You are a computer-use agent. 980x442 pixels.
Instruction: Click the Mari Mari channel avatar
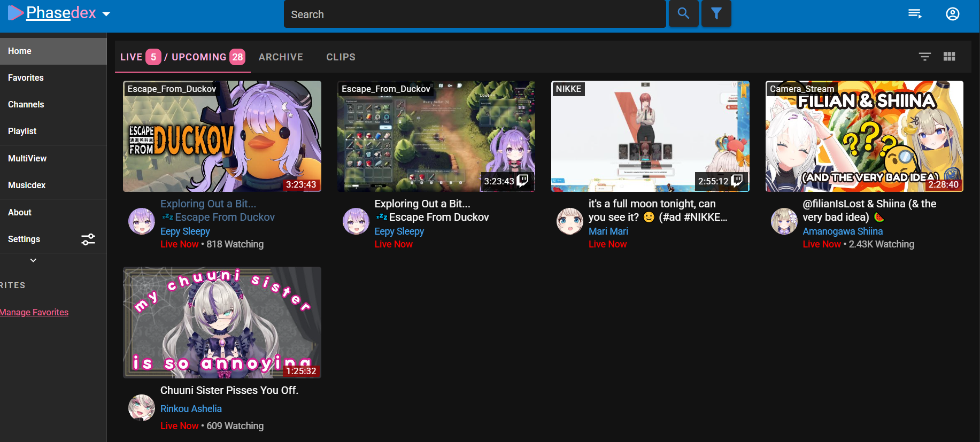(x=570, y=221)
